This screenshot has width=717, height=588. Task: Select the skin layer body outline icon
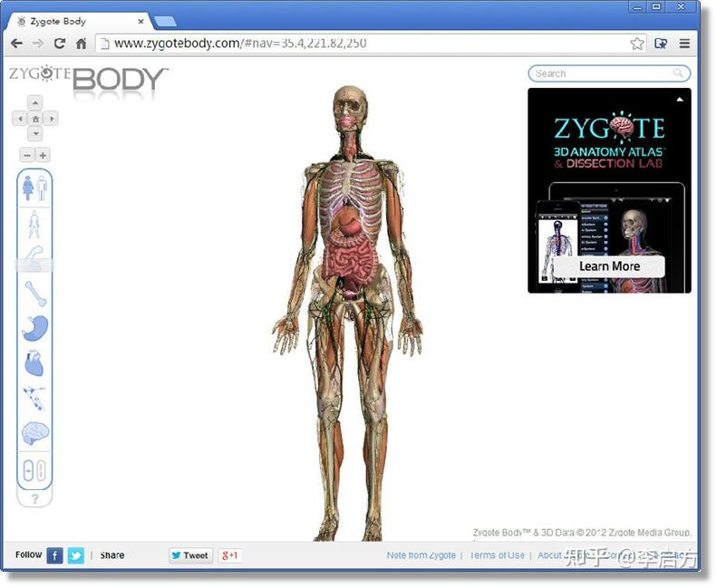pos(34,225)
